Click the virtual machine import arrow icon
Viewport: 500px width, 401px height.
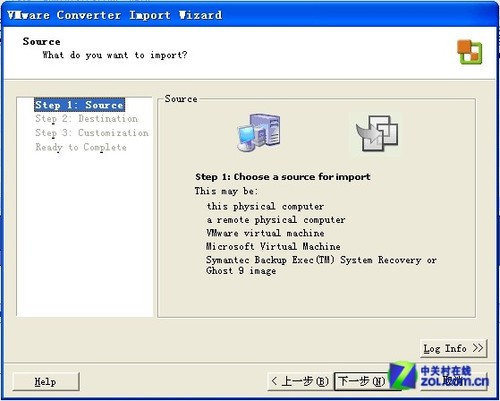pos(377,133)
